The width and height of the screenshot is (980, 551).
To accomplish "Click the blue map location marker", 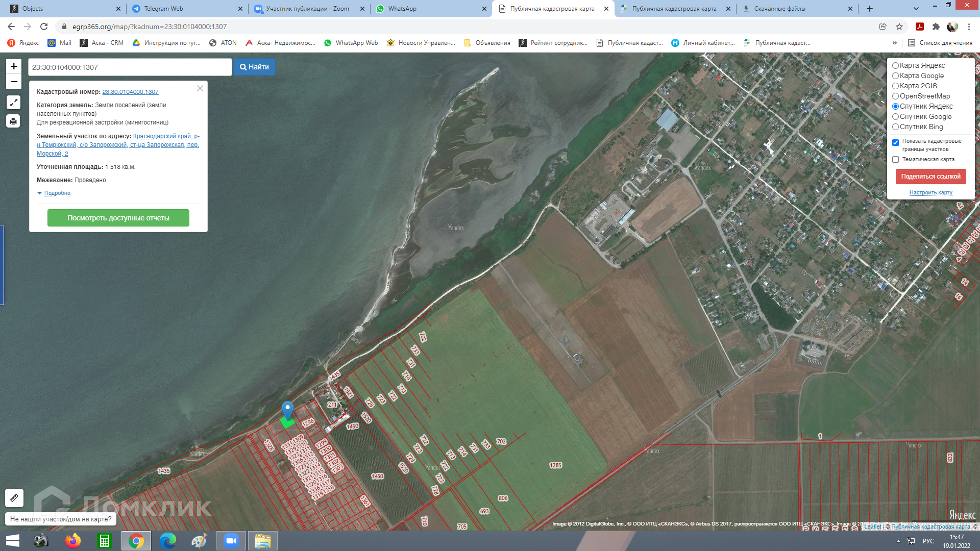I will (287, 410).
